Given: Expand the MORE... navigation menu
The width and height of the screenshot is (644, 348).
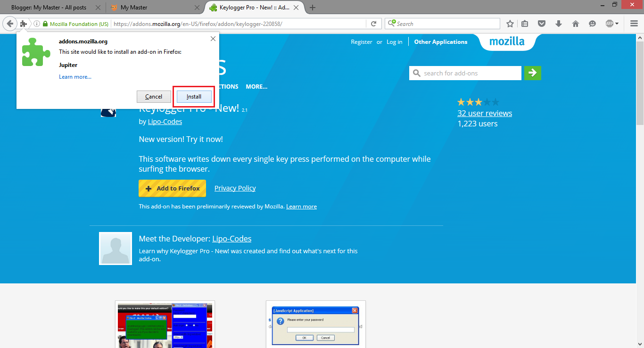Looking at the screenshot, I should [256, 87].
